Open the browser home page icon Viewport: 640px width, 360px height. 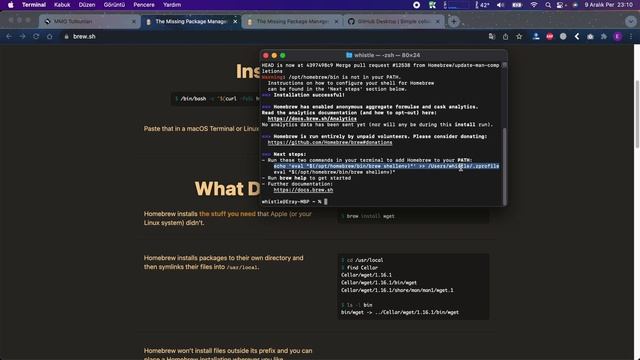(49, 36)
